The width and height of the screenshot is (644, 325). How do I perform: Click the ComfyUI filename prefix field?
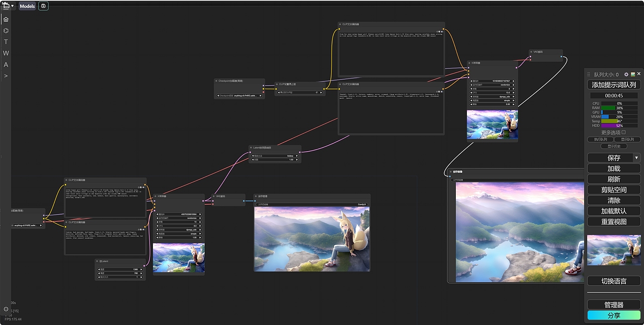(x=311, y=205)
